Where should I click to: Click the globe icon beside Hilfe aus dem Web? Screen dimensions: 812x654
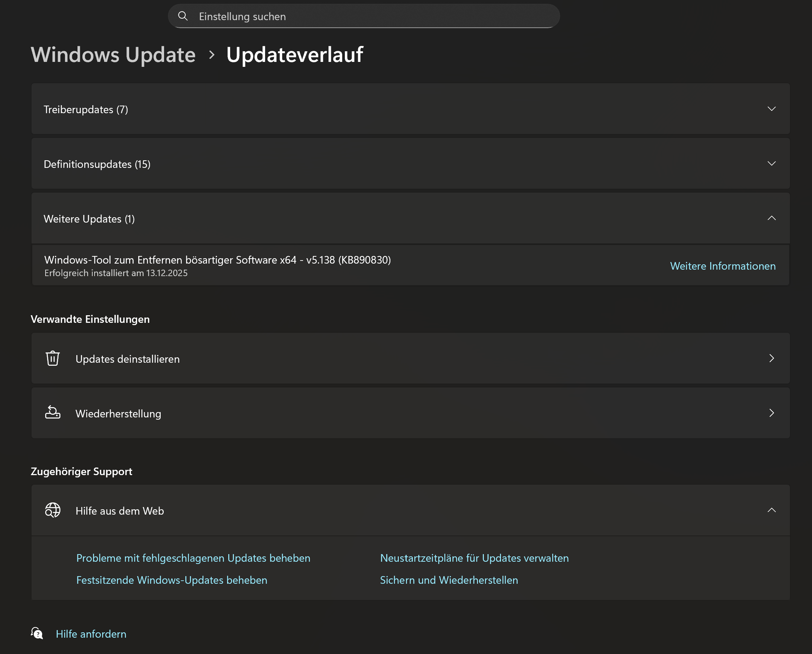[52, 510]
